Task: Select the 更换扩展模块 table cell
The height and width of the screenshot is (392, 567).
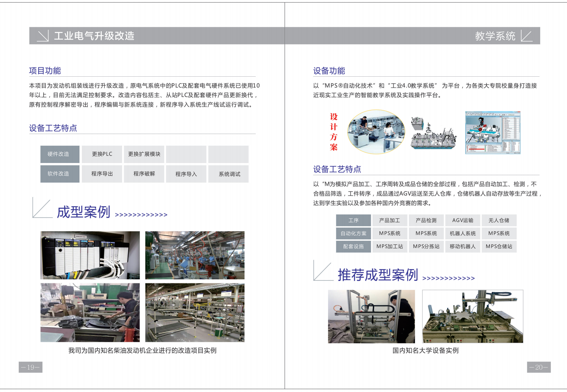Action: pos(144,154)
